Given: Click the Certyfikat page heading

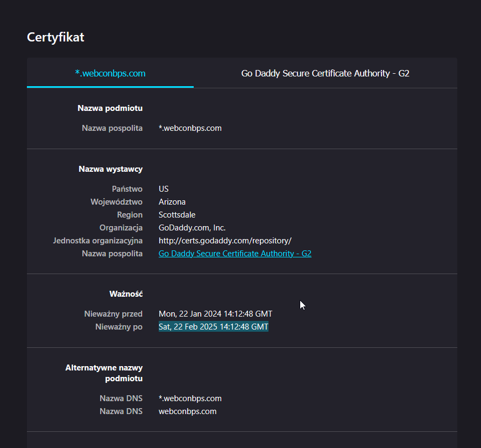Looking at the screenshot, I should 55,37.
